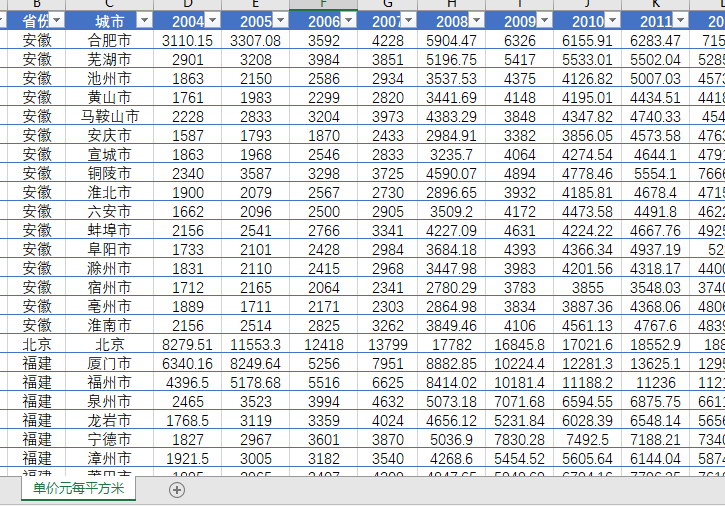This screenshot has height=506, width=725.
Task: Select the cell containing 13625.1
Action: pyautogui.click(x=655, y=363)
